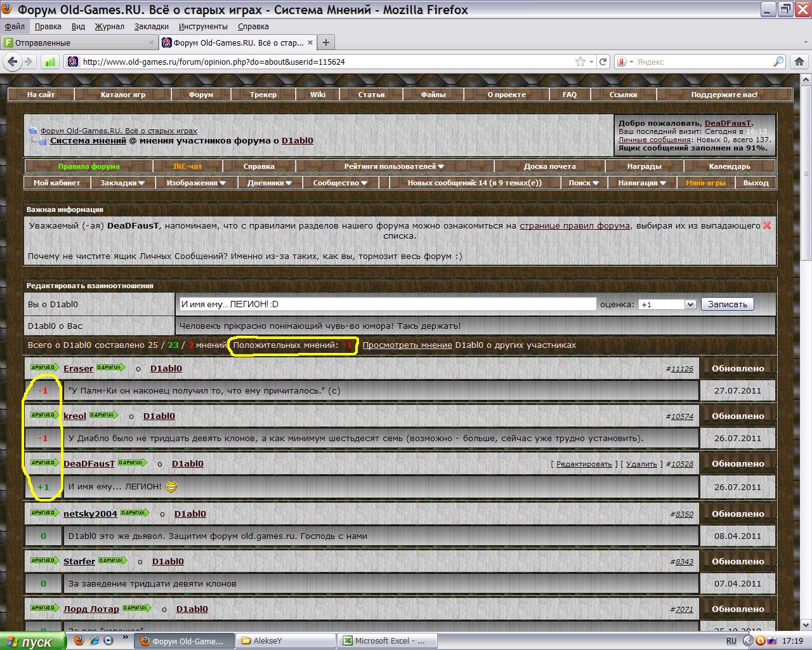Open the Журнал menu
Image resolution: width=812 pixels, height=650 pixels.
click(x=110, y=27)
